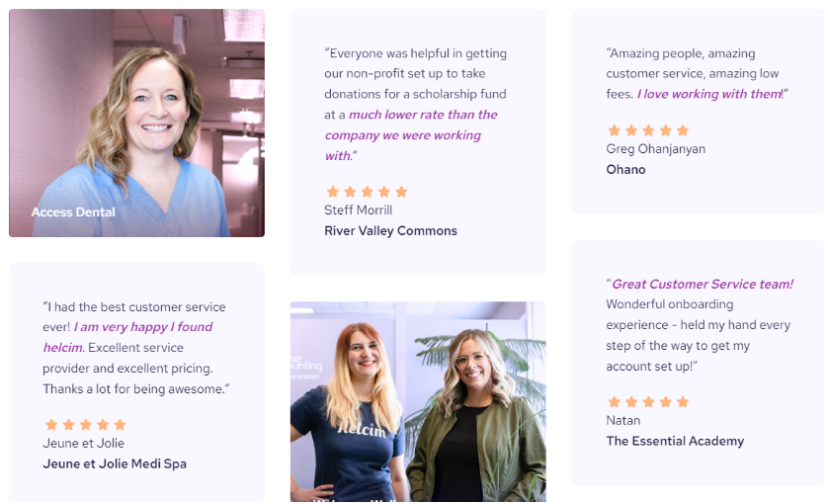Image resolution: width=828 pixels, height=504 pixels.
Task: Click The Essential Academy company name
Action: point(675,441)
